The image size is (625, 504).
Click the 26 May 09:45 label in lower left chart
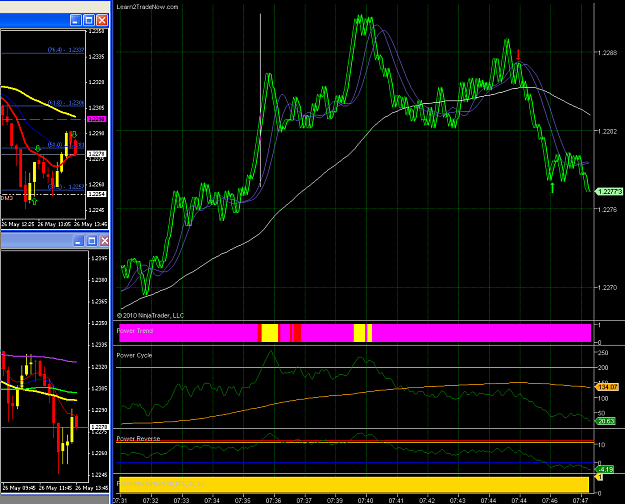(x=19, y=488)
